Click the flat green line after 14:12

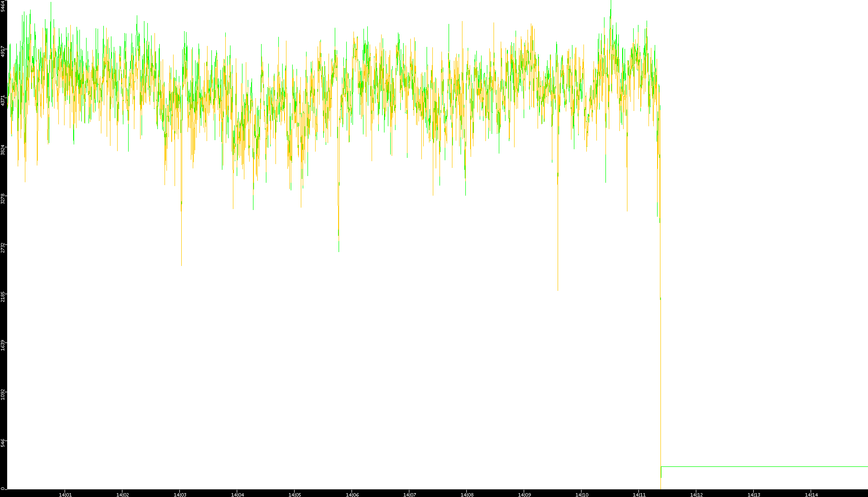[x=765, y=466]
